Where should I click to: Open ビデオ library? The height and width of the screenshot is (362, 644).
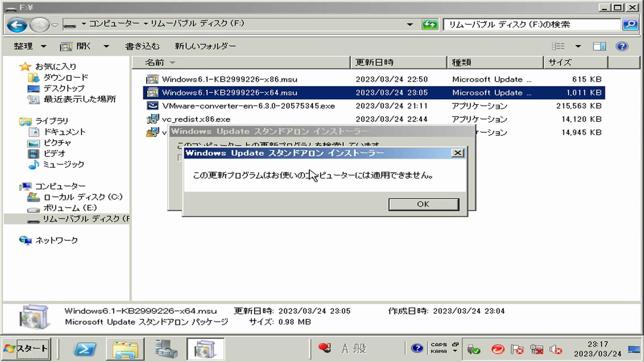point(54,153)
